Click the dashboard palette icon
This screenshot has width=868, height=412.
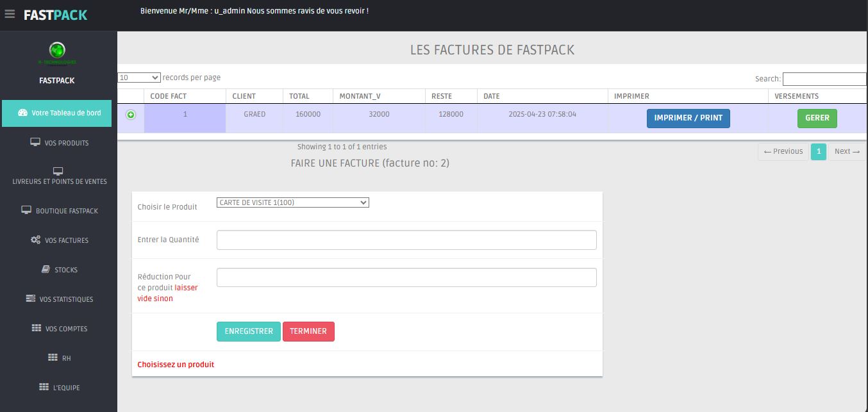[x=23, y=113]
